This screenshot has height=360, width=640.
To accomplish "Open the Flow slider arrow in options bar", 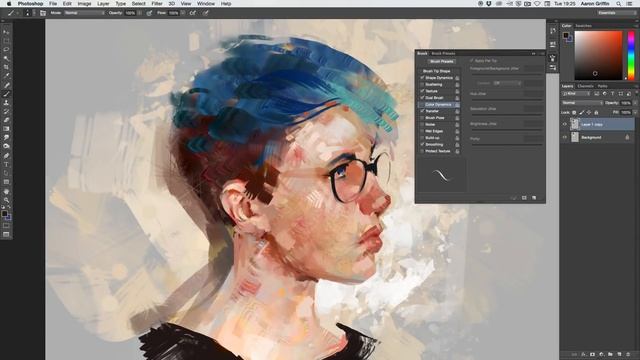I will pos(182,13).
